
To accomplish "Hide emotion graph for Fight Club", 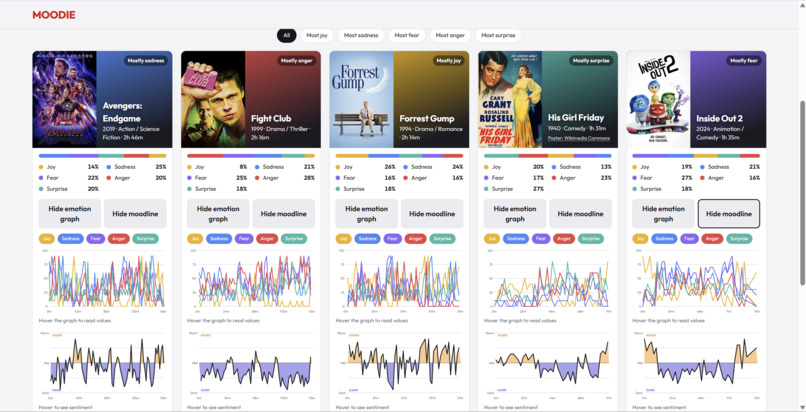I will [x=218, y=214].
